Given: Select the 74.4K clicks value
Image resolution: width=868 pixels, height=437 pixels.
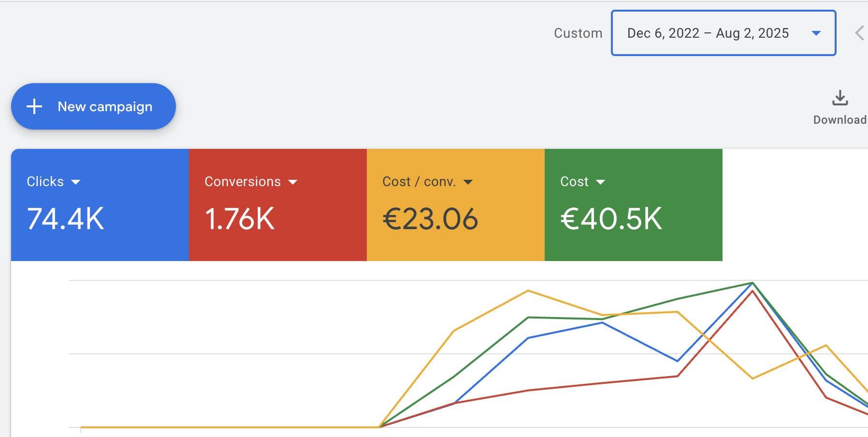Looking at the screenshot, I should pos(66,219).
